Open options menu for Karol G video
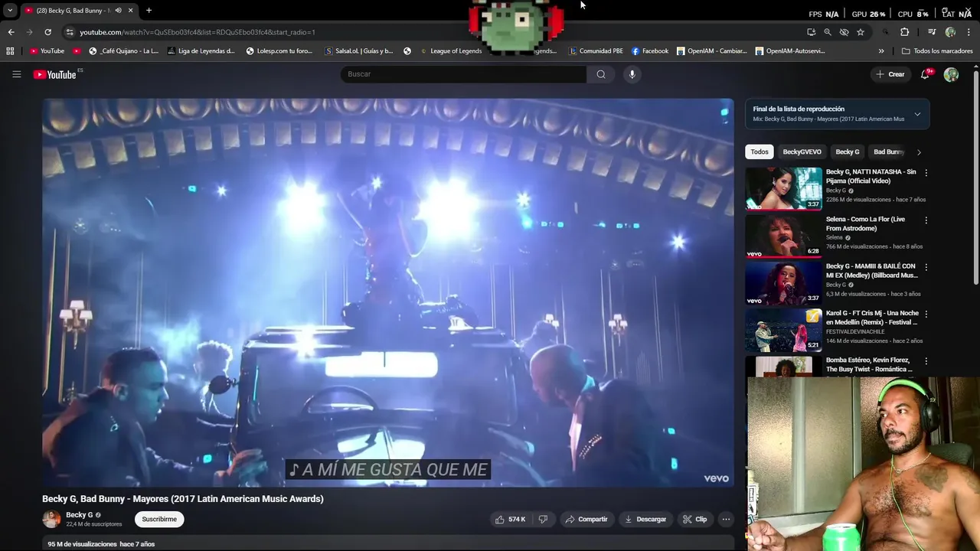The image size is (980, 551). [926, 315]
